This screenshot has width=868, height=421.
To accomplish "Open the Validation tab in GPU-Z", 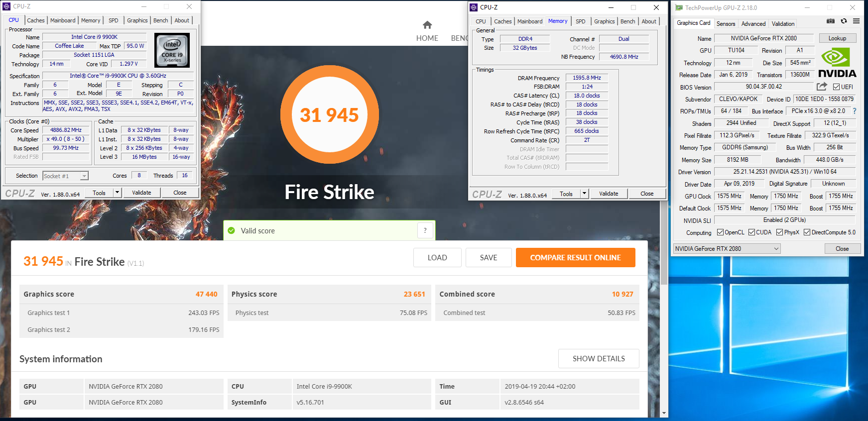I will [x=783, y=24].
